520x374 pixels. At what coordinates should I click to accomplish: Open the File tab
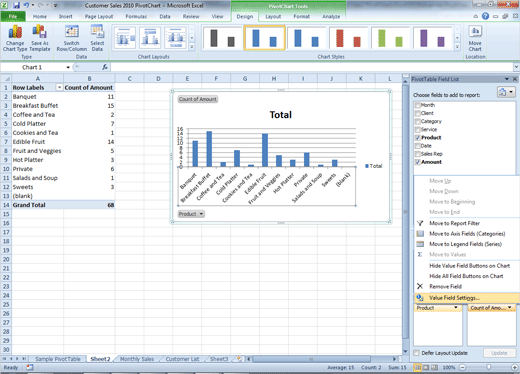click(13, 16)
